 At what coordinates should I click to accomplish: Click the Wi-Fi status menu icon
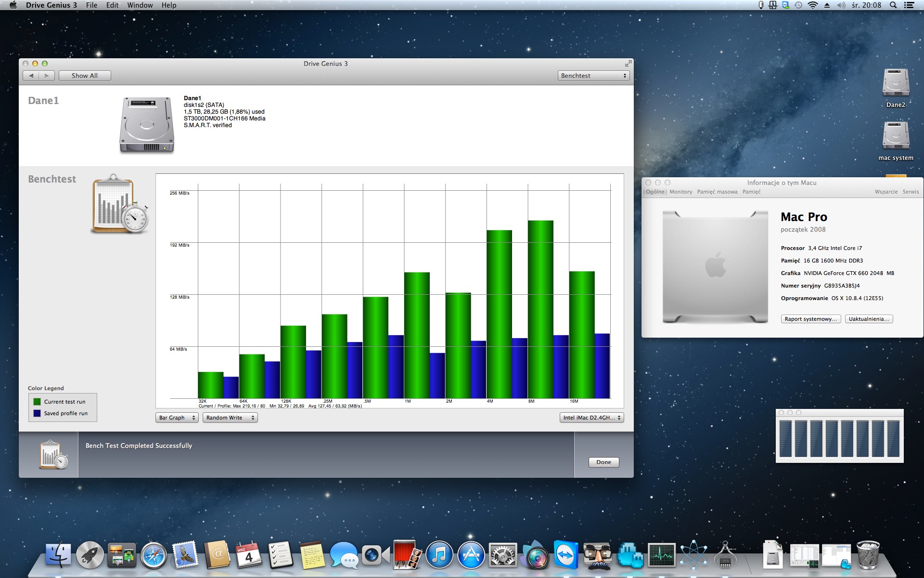[813, 5]
